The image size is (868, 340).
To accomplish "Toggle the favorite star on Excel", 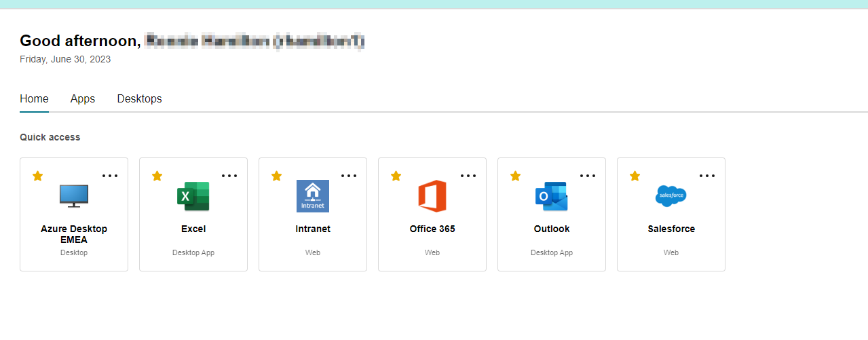I will 157,176.
